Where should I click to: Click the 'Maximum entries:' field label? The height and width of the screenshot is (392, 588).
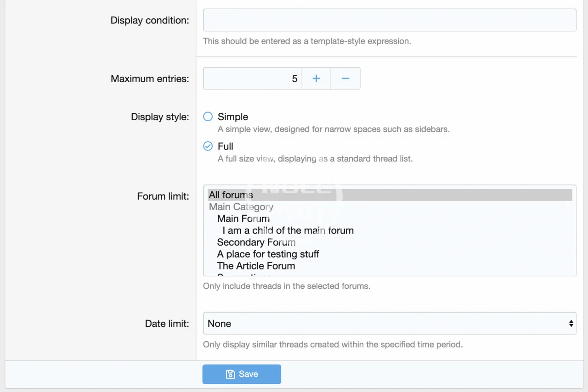click(x=150, y=78)
